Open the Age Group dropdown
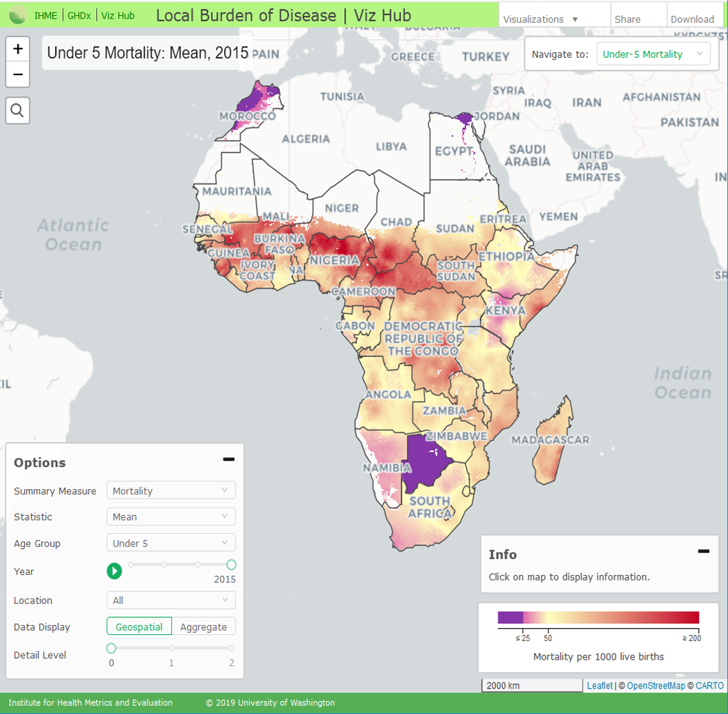The width and height of the screenshot is (728, 714). (170, 543)
